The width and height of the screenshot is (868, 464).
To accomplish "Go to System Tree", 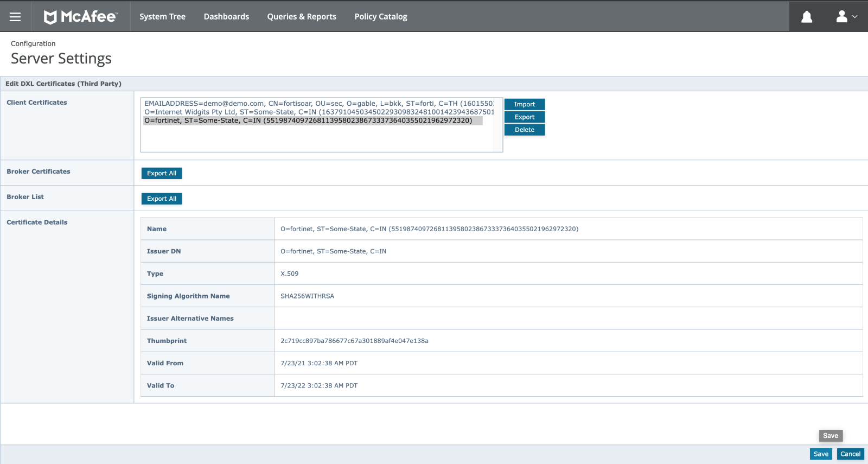I will point(162,17).
